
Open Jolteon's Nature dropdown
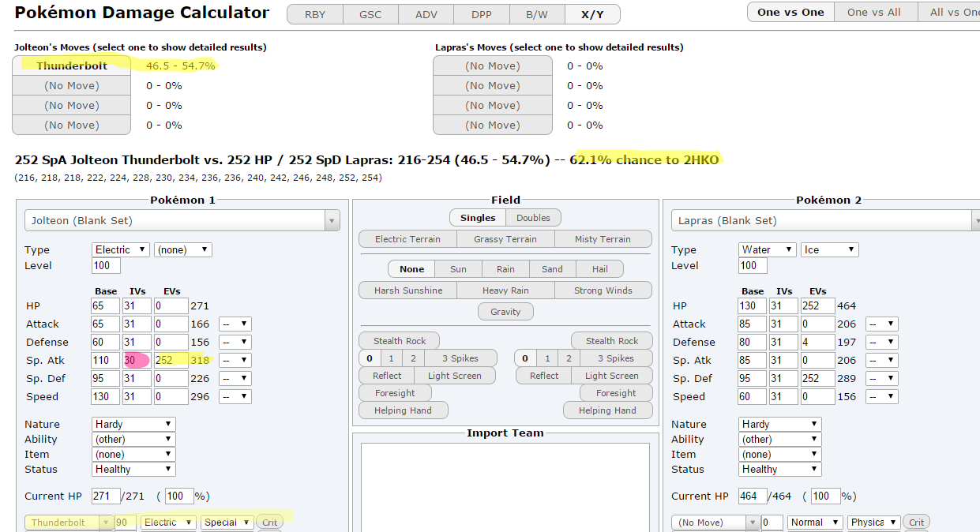point(133,424)
